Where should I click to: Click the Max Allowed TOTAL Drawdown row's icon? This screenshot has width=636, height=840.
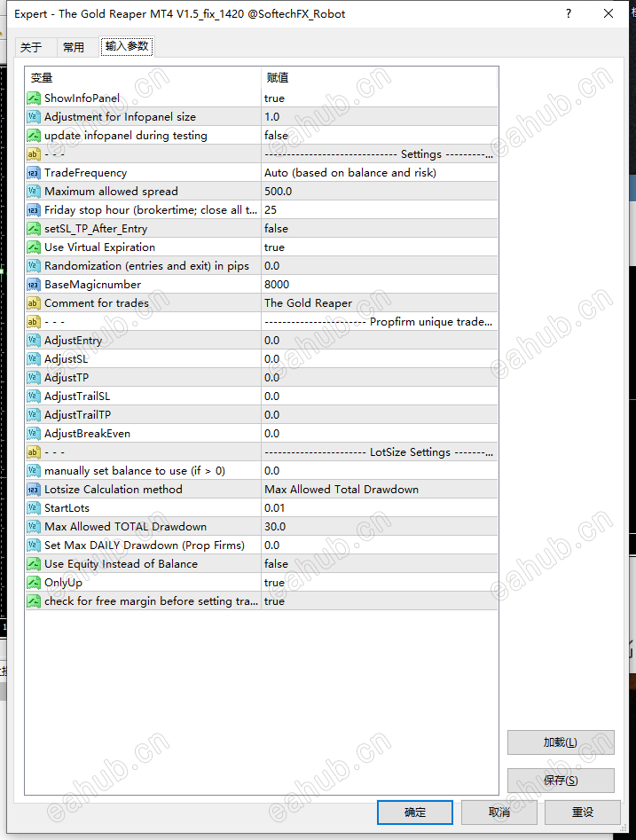(x=34, y=527)
